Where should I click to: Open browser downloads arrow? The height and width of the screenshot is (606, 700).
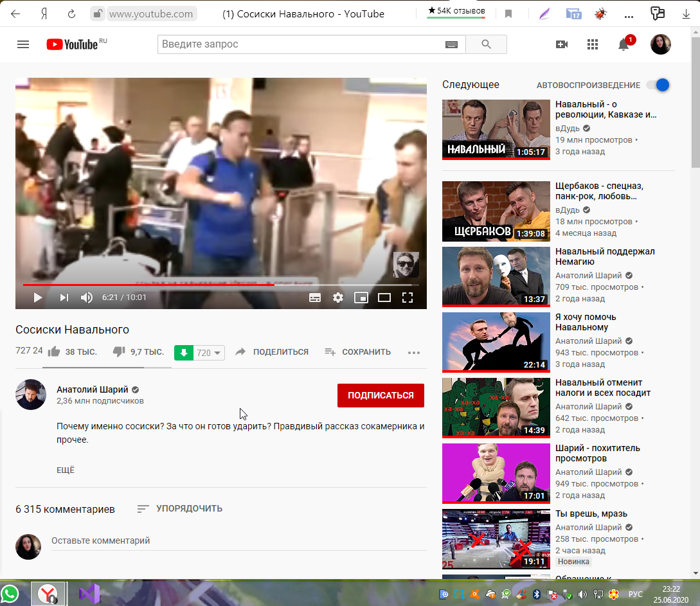[686, 14]
